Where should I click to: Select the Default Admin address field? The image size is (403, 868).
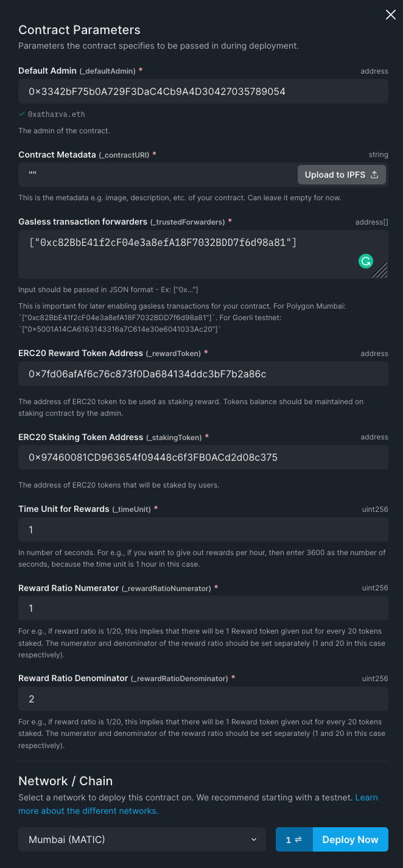[203, 91]
